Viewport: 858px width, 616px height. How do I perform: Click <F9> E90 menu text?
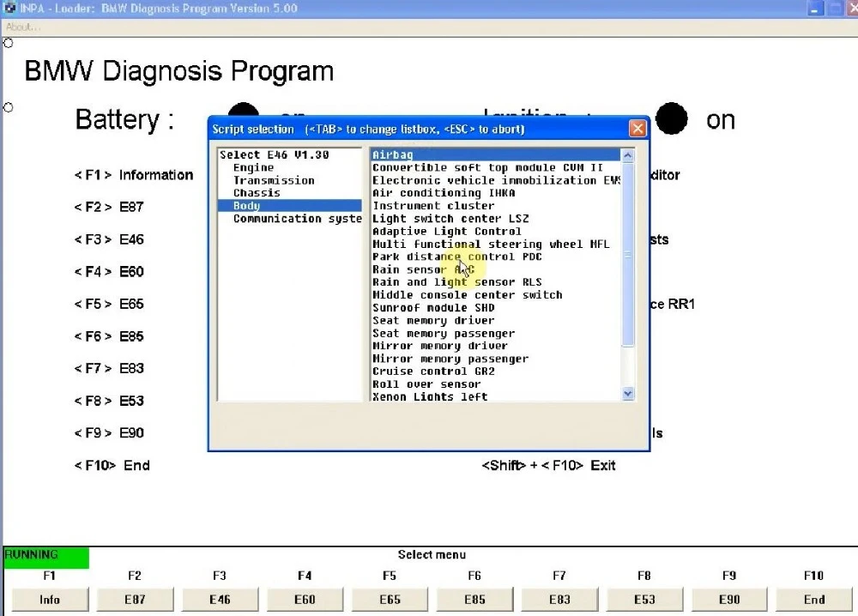109,433
